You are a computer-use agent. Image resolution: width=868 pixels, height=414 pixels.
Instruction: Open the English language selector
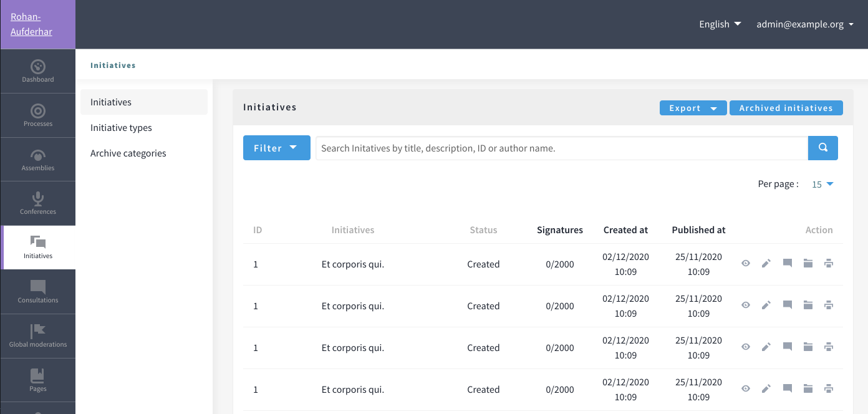[720, 24]
